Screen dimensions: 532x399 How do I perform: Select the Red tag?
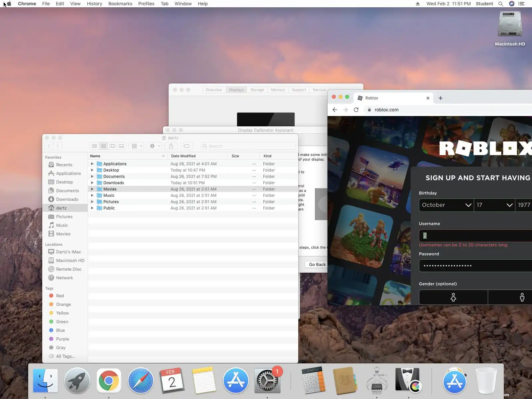point(60,296)
